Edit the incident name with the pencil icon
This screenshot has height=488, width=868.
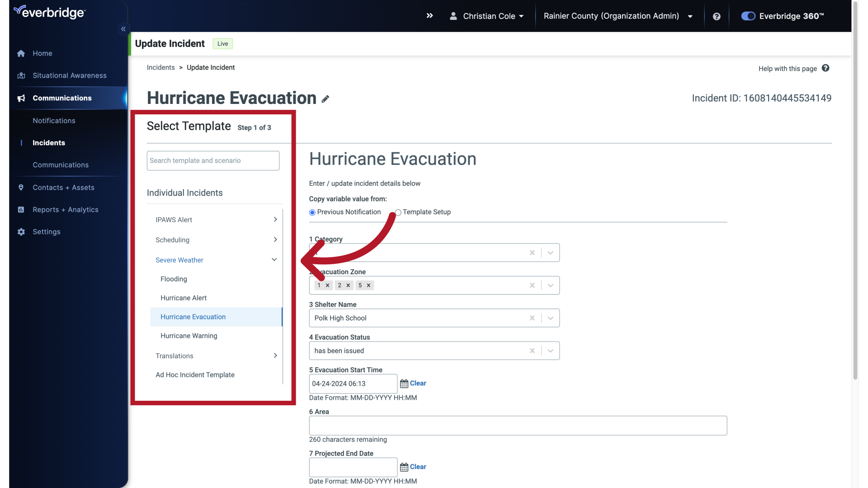[x=325, y=99]
